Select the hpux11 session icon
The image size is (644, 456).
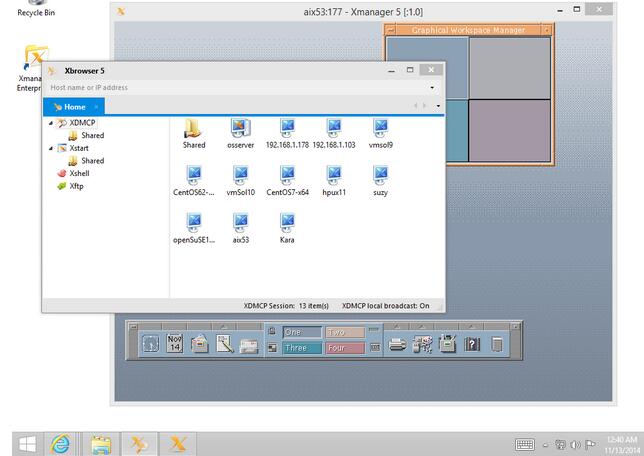click(334, 175)
